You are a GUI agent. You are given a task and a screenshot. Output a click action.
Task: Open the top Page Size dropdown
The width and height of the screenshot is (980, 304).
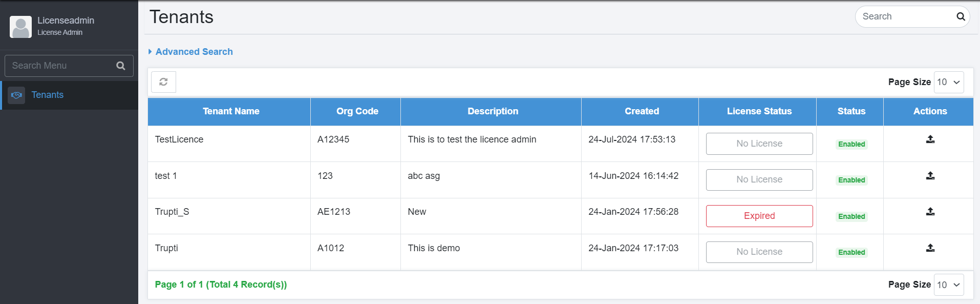pyautogui.click(x=949, y=82)
